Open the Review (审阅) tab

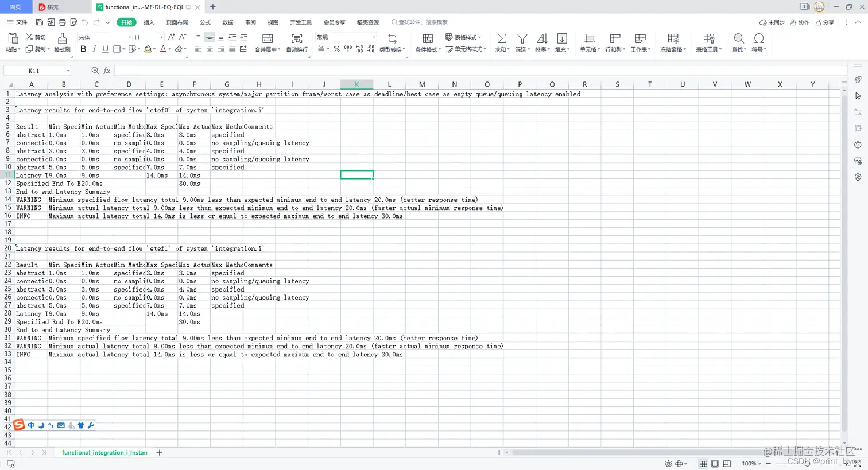pos(250,22)
